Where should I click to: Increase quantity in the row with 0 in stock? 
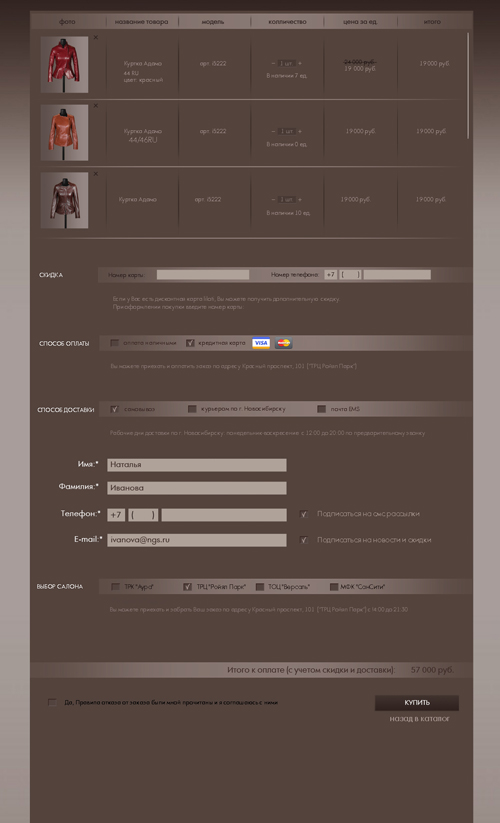[x=300, y=131]
